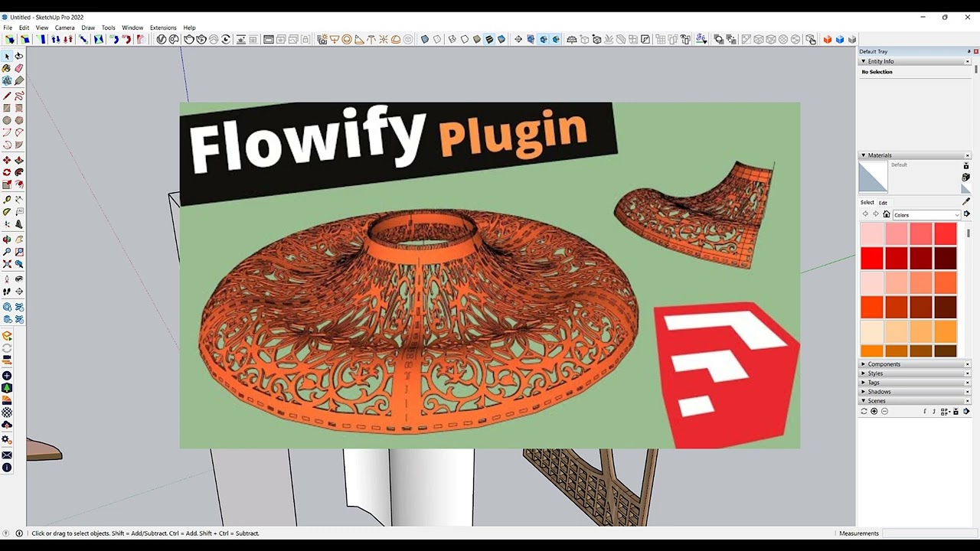Switch to materials Select tab
This screenshot has width=980, height=551.
coord(867,203)
